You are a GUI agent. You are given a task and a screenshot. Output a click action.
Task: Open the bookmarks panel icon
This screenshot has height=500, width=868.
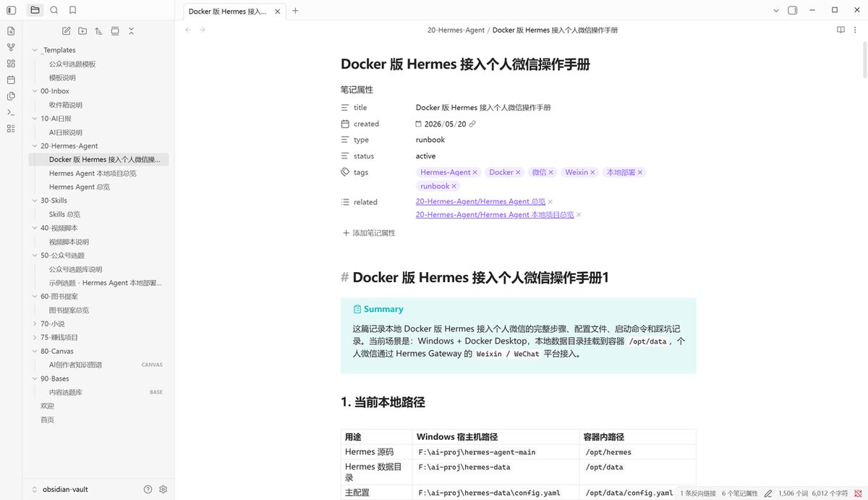73,10
